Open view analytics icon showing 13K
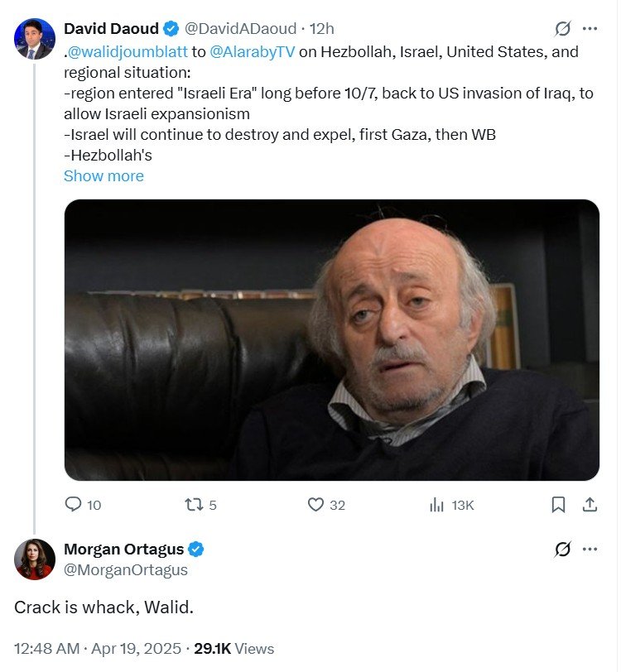 (x=437, y=504)
